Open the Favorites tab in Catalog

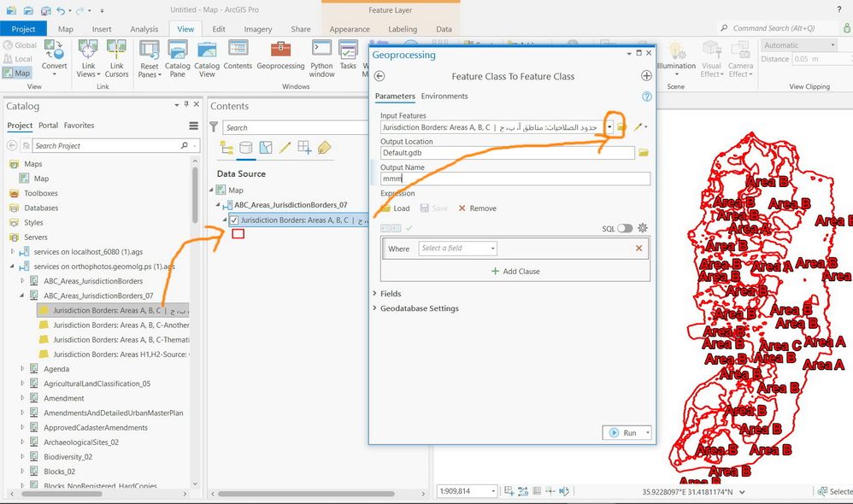coord(79,126)
